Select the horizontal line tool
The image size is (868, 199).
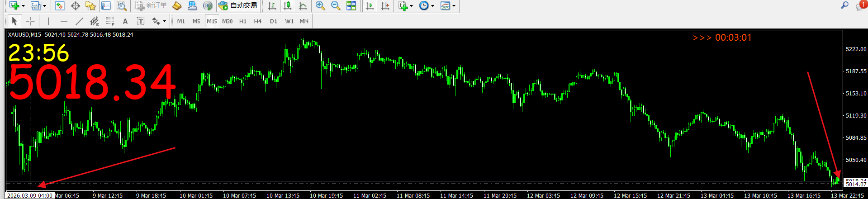click(x=64, y=21)
